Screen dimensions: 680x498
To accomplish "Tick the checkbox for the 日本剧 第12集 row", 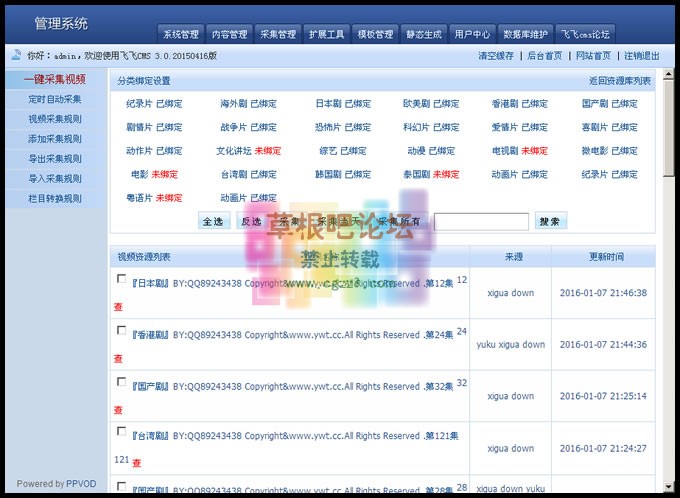I will [x=122, y=278].
